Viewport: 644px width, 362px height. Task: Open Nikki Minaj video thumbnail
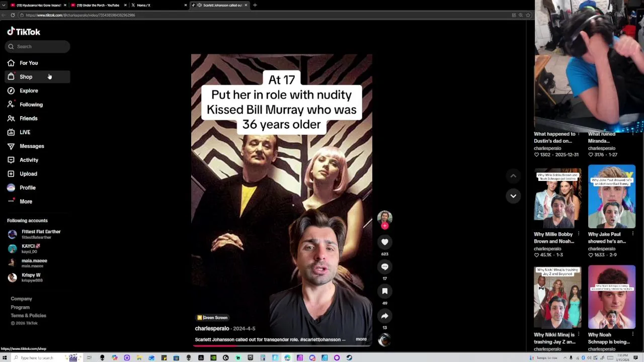tap(557, 297)
